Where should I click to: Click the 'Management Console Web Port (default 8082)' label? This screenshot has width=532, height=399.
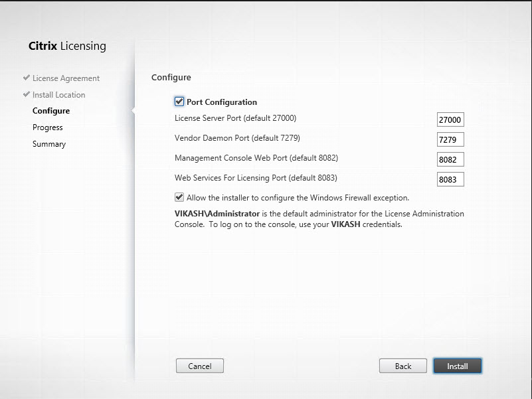[256, 158]
